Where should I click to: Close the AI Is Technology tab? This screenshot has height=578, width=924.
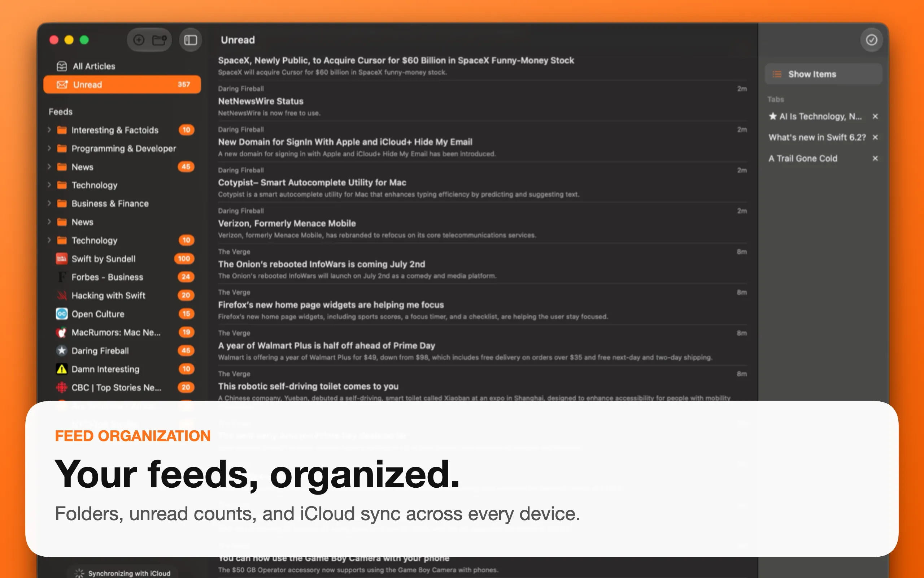[x=875, y=116]
